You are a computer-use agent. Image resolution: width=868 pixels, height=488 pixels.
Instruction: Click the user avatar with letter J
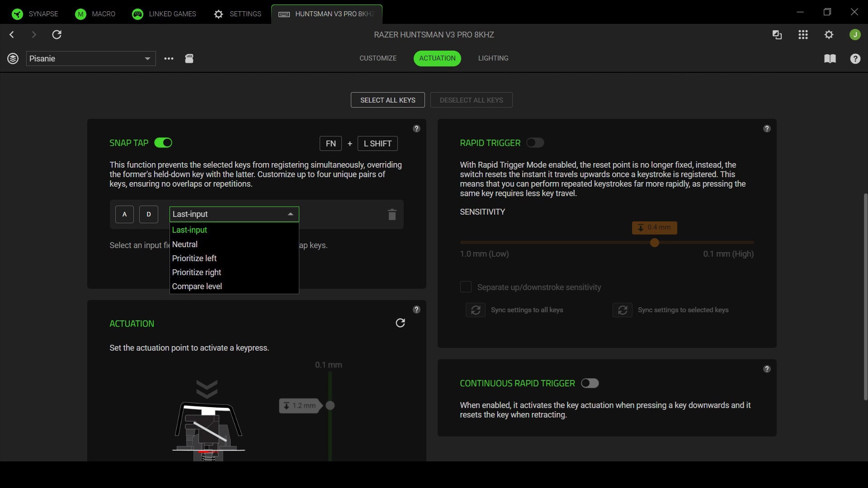click(855, 34)
